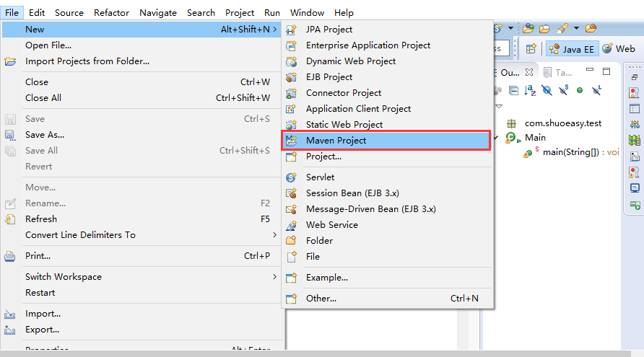Click the Import Projects from Folder icon
The height and width of the screenshot is (357, 644).
click(10, 61)
